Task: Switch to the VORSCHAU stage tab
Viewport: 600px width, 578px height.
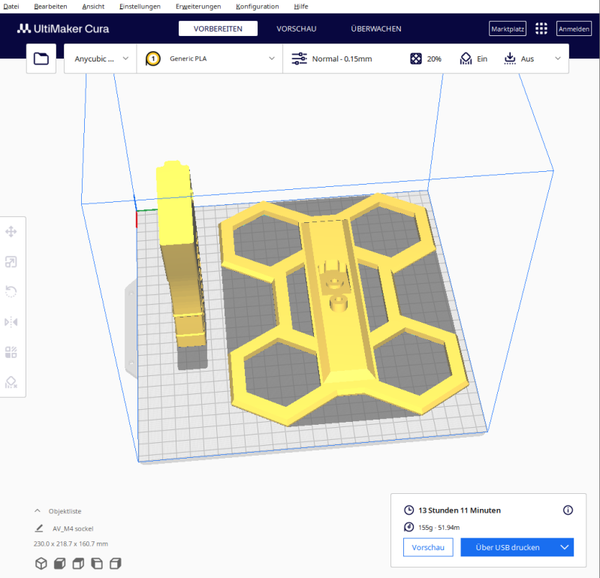Action: (x=296, y=29)
